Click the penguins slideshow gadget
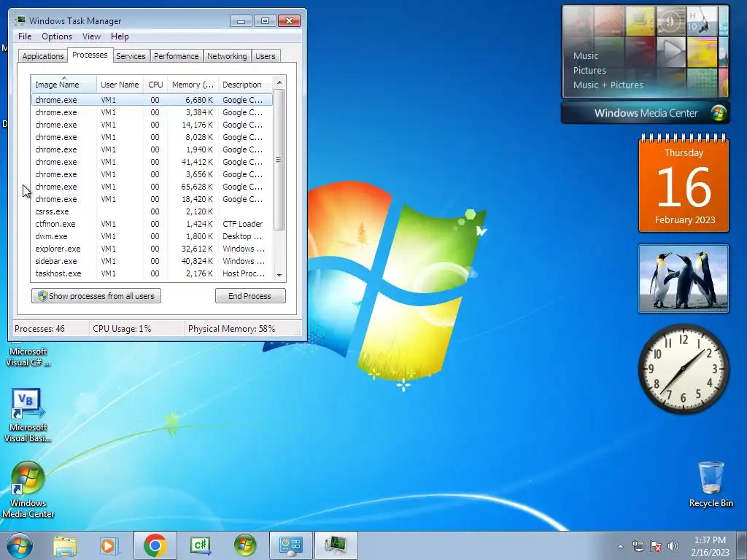The width and height of the screenshot is (747, 560). tap(683, 279)
